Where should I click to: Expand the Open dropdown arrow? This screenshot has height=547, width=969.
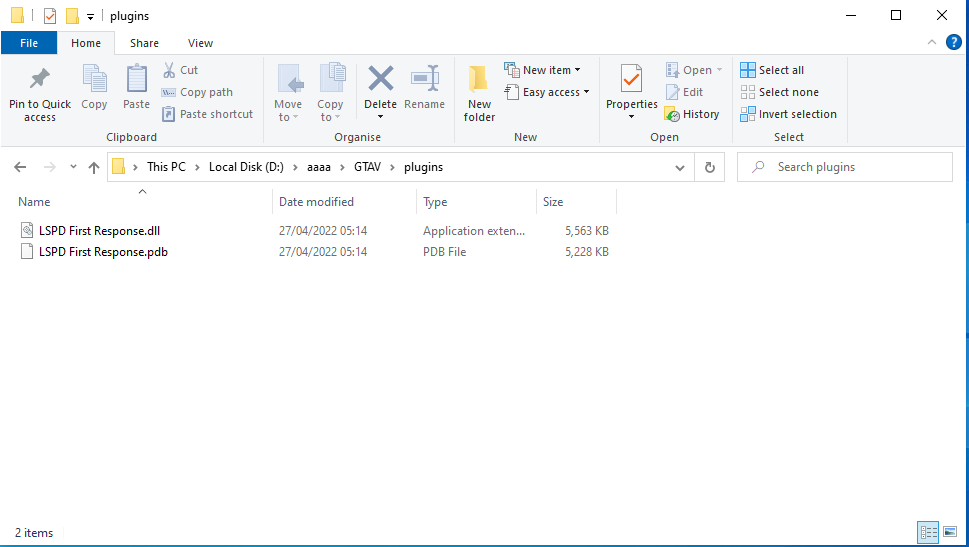pos(719,70)
